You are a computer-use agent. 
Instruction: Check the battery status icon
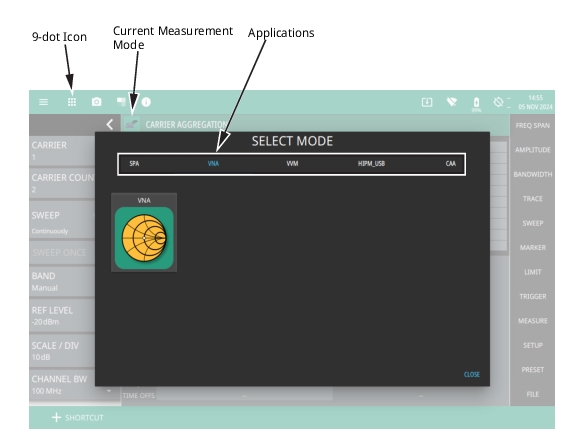(x=476, y=104)
